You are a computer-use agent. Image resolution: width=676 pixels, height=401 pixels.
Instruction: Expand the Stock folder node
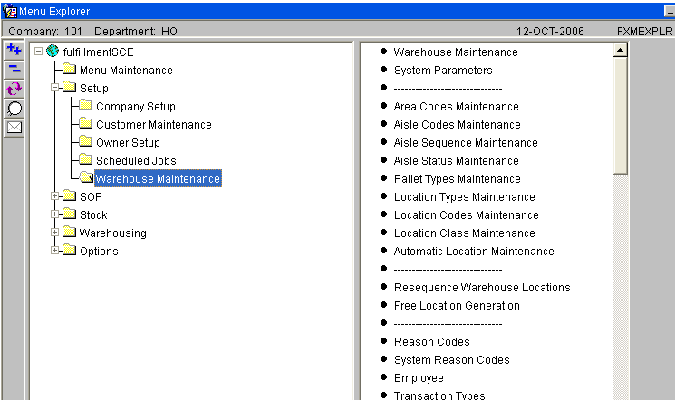point(55,214)
